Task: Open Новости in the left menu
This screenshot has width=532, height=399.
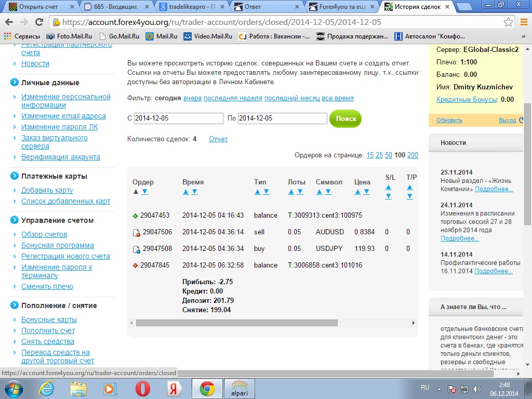Action: (x=35, y=63)
